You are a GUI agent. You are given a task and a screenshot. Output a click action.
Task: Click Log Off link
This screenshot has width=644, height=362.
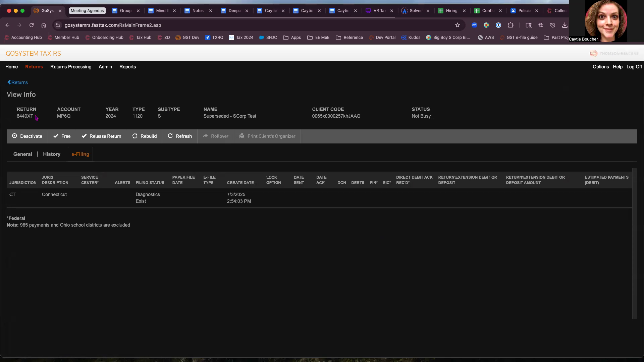point(634,67)
